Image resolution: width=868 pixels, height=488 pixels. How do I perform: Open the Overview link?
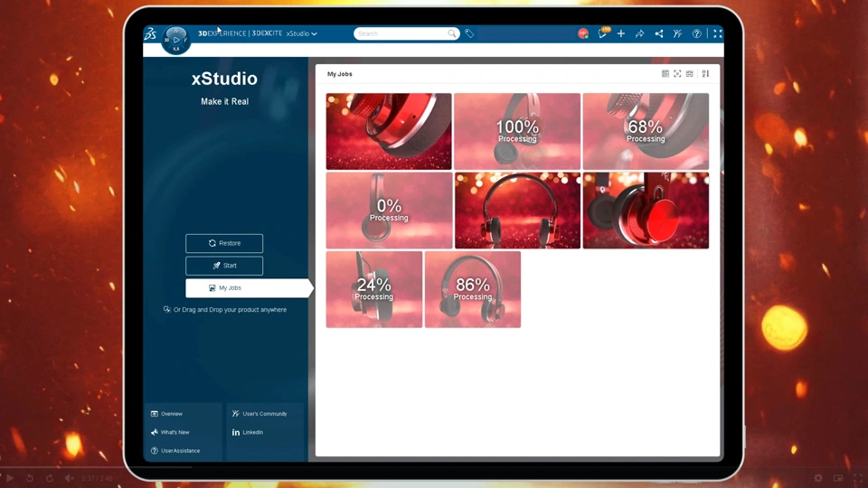166,414
